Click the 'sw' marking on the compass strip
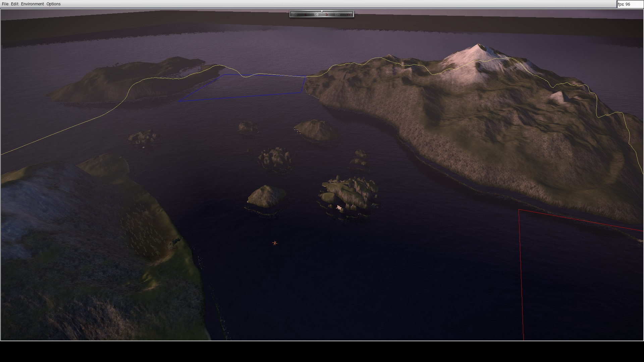644x362 pixels. tap(337, 14)
